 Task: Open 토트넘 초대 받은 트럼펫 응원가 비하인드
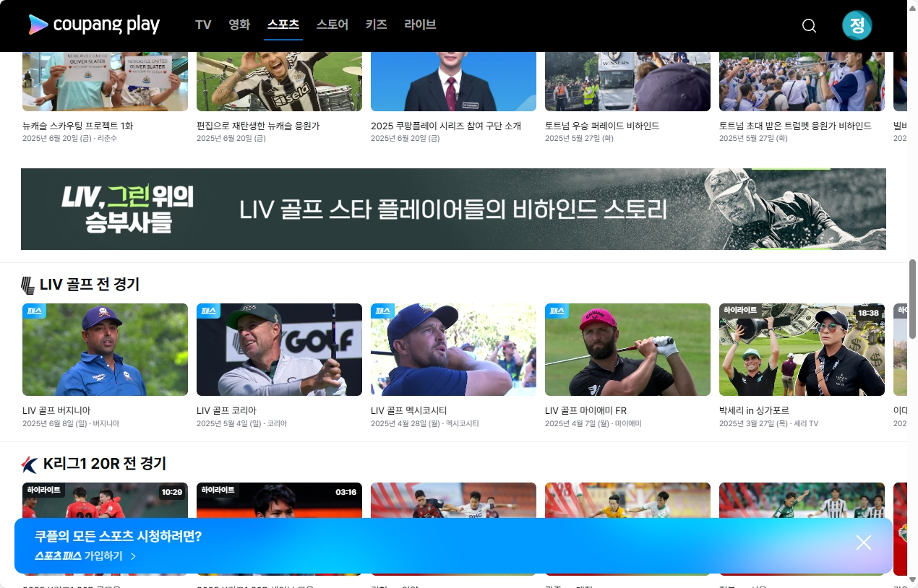795,126
